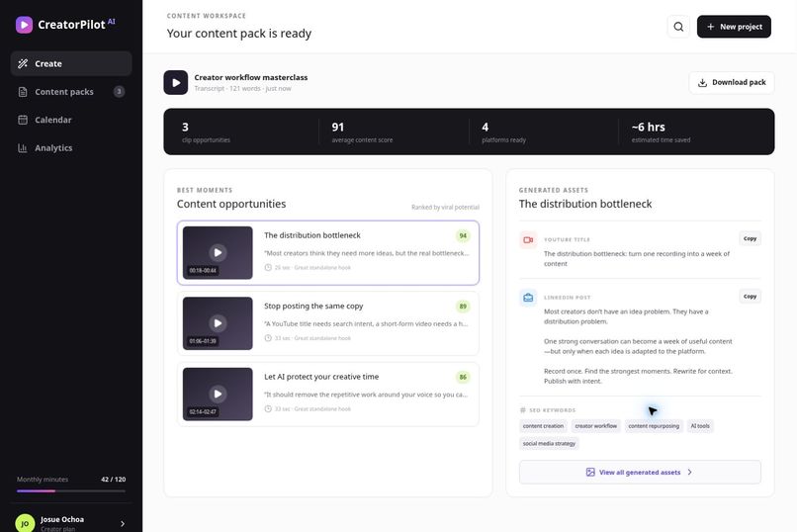Click the Ranked by viral potential label
Screen dimensions: 797x532
tap(445, 208)
